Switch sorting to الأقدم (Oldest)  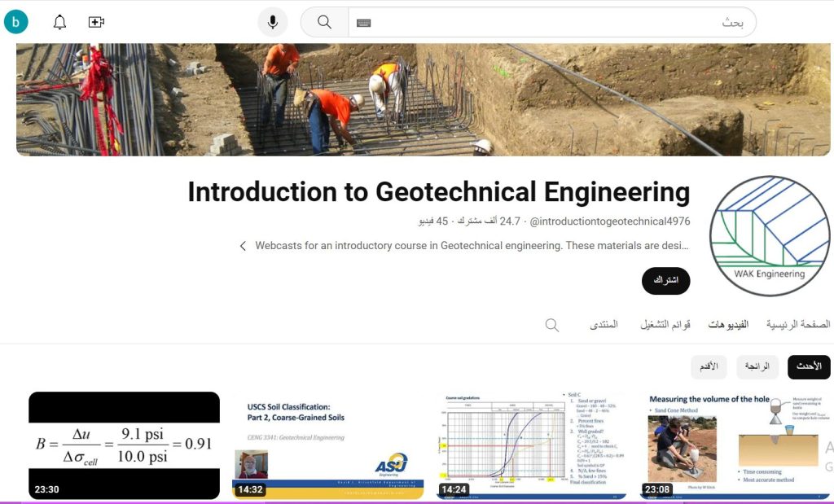tap(709, 366)
